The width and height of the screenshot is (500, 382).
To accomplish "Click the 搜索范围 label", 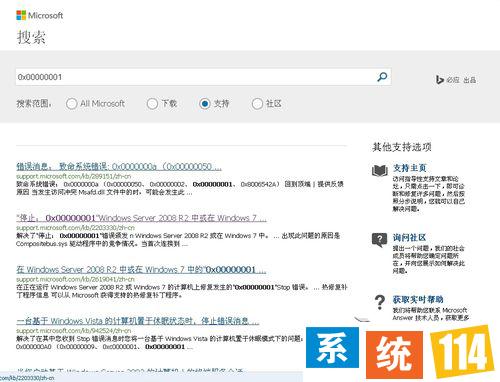I will (x=34, y=104).
